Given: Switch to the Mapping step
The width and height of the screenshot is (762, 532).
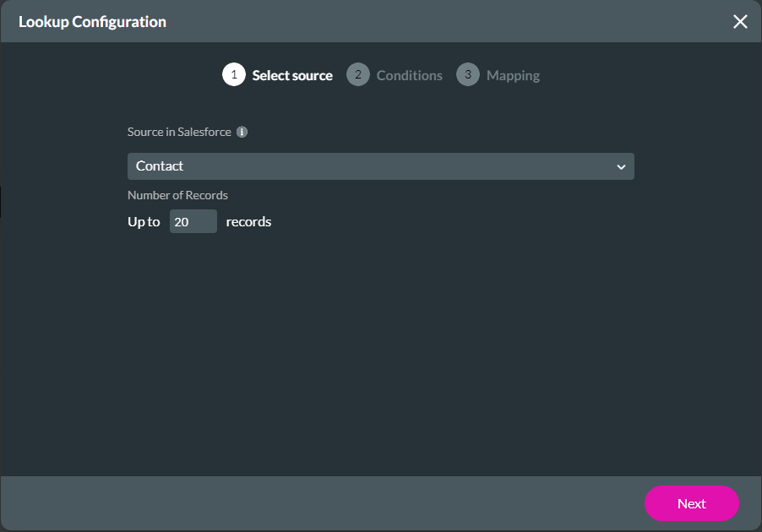Looking at the screenshot, I should coord(513,74).
